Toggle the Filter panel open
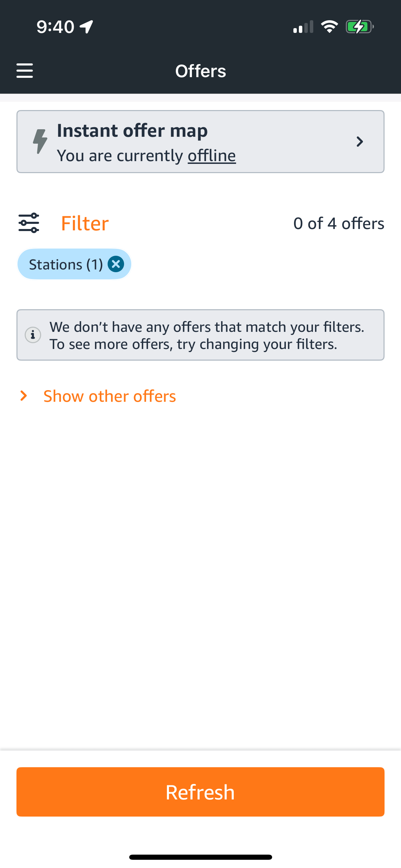The height and width of the screenshot is (868, 401). coord(84,222)
